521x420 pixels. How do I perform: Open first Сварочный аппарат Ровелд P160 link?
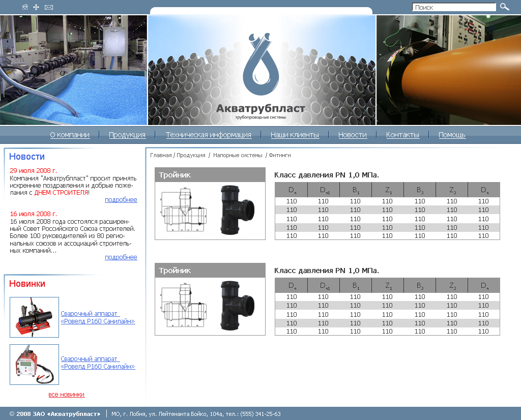(x=98, y=317)
